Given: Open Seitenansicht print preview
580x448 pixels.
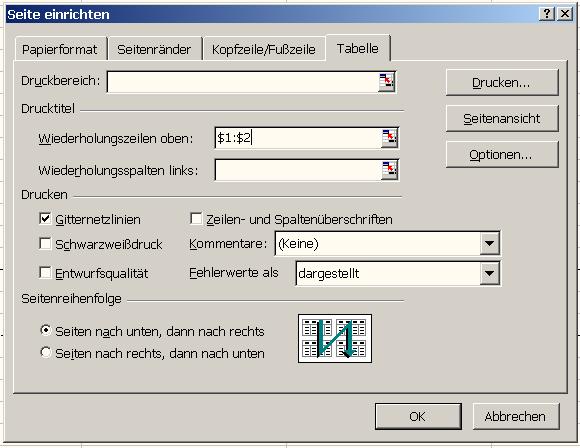Looking at the screenshot, I should (x=502, y=118).
